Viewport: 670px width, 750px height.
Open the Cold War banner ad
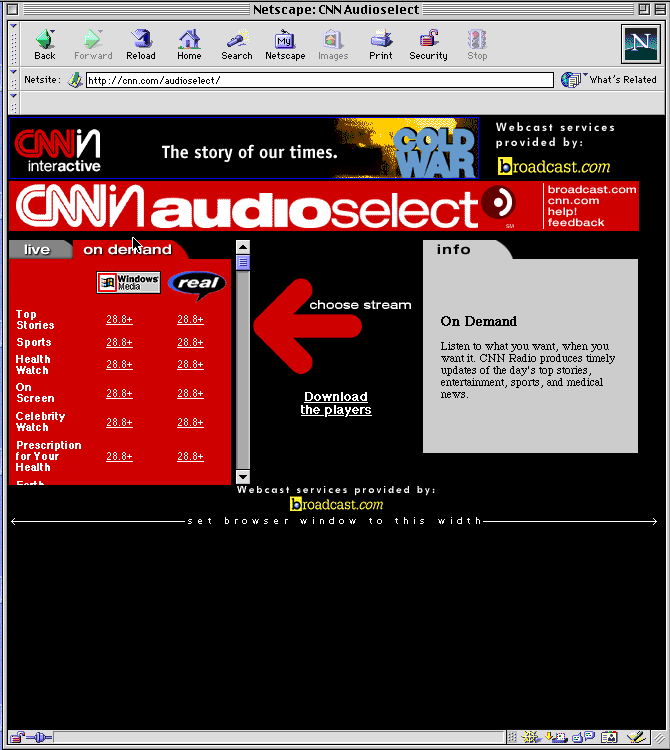(x=244, y=148)
